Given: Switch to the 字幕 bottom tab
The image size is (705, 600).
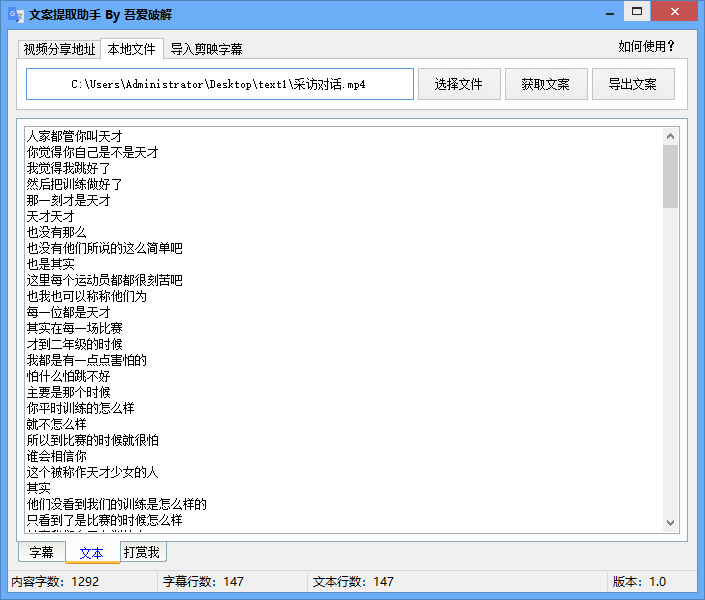Looking at the screenshot, I should 41,552.
